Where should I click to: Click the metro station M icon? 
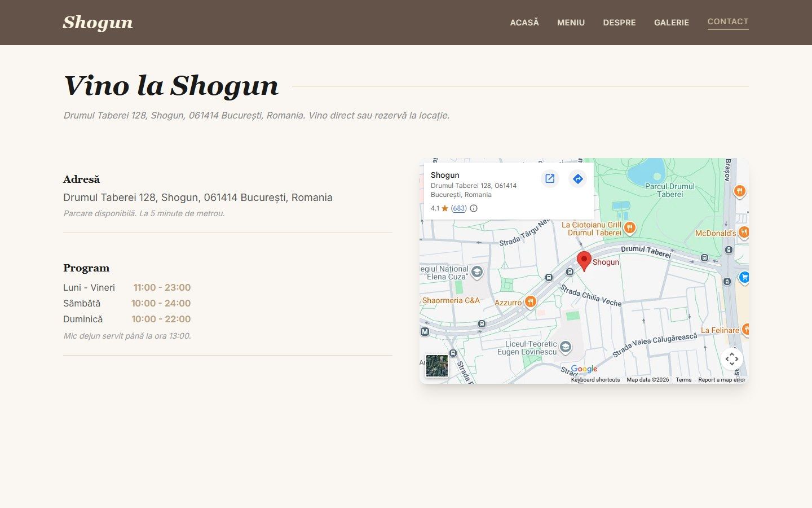[x=425, y=332]
